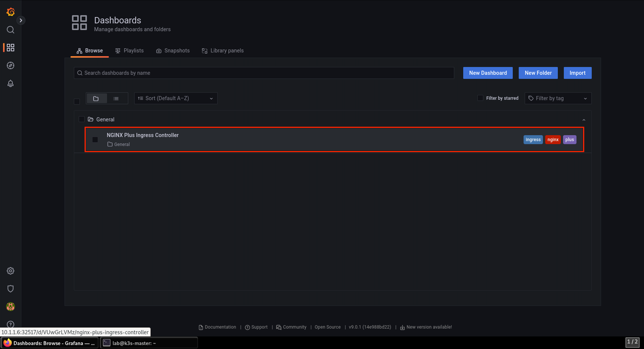This screenshot has width=644, height=349.
Task: Click the General folder label under NGINX dashboard
Action: click(x=119, y=144)
